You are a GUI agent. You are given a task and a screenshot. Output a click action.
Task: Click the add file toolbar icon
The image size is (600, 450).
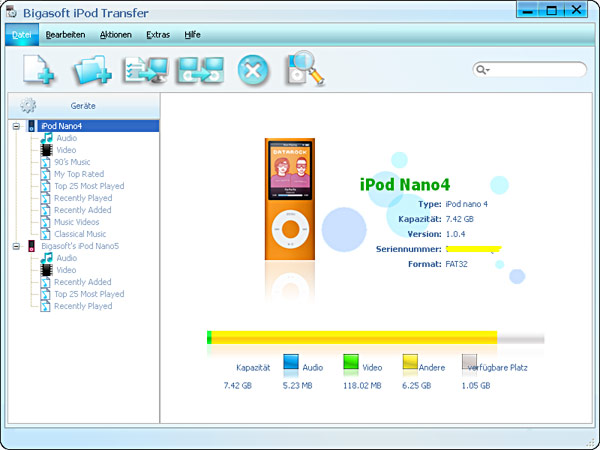tap(38, 69)
